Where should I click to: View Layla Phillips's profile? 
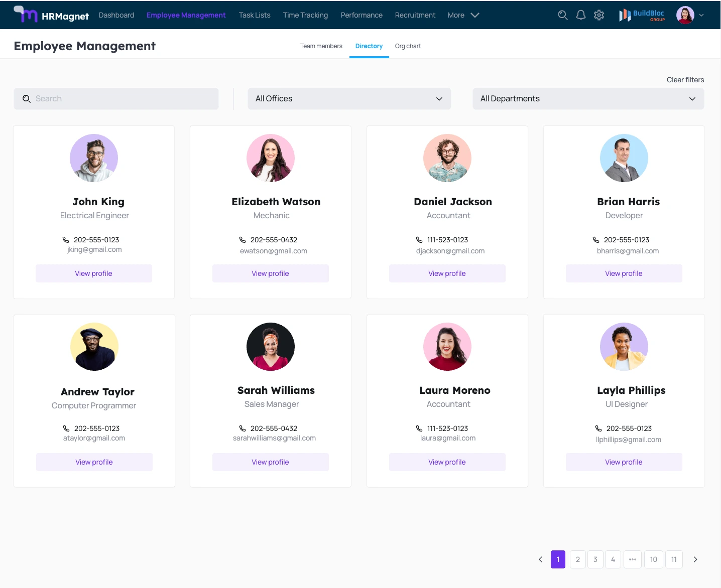[624, 462]
